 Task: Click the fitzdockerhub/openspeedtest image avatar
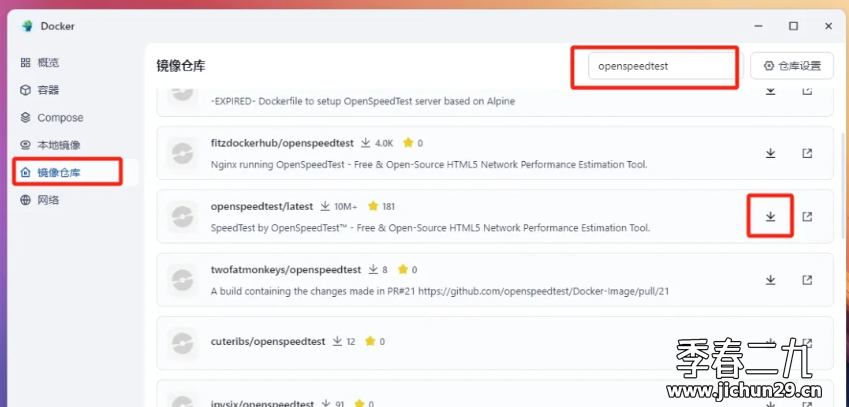coord(181,153)
